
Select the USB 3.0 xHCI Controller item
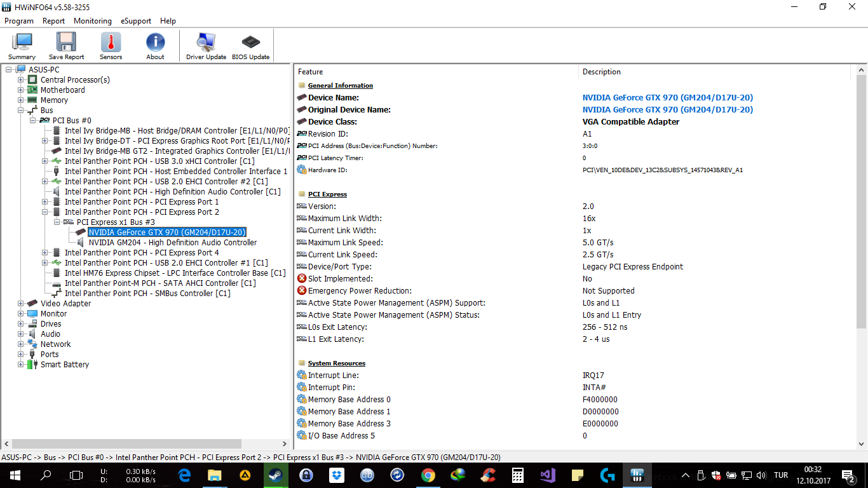tap(159, 161)
